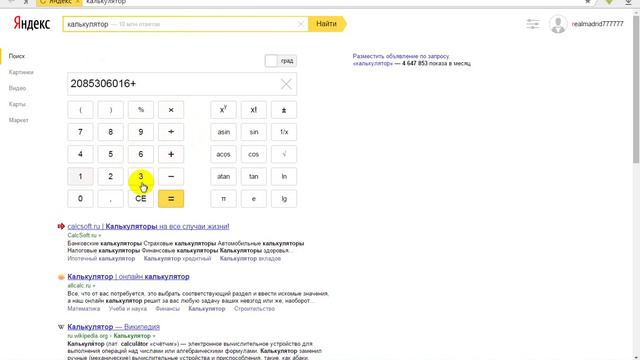Open the Строительство sublink under allcalc

pos(254,309)
